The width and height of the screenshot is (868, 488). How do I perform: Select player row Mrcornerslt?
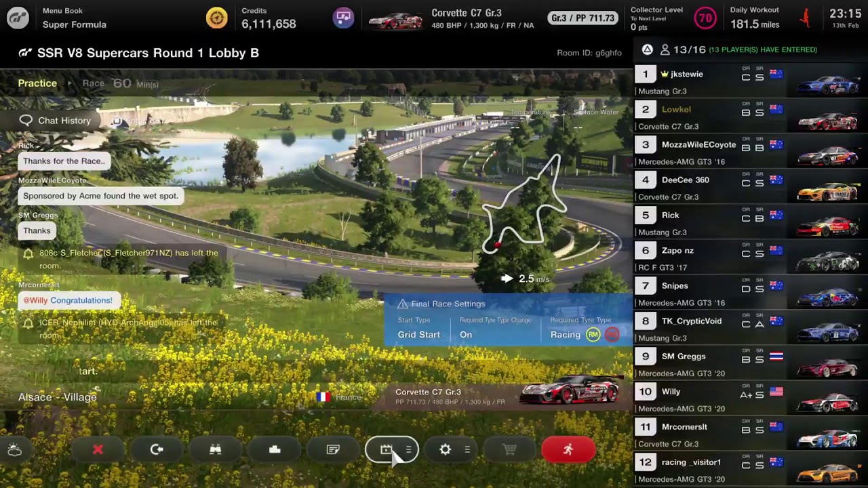751,434
